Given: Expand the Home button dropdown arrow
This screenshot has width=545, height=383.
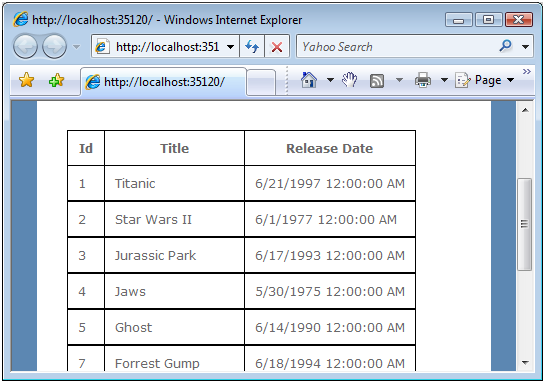Looking at the screenshot, I should (330, 80).
